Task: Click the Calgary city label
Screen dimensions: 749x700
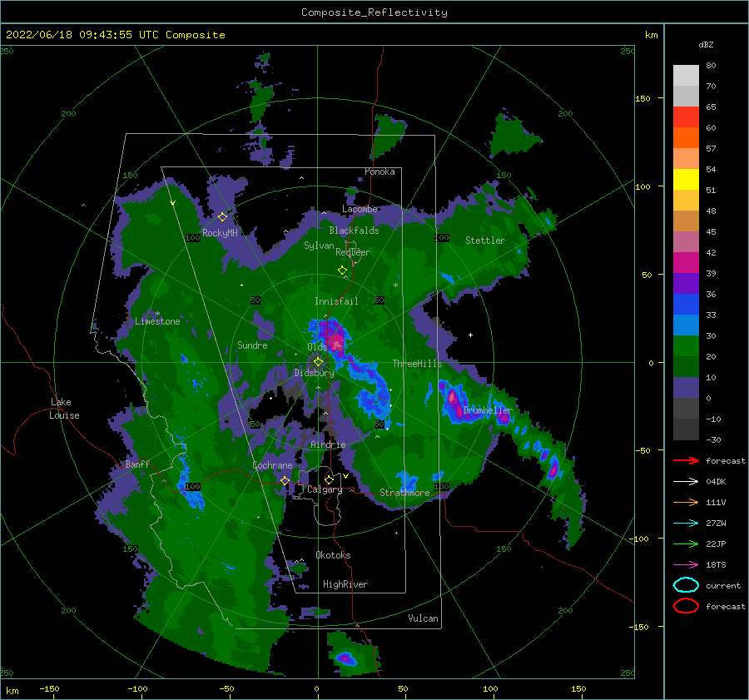Action: pos(325,489)
